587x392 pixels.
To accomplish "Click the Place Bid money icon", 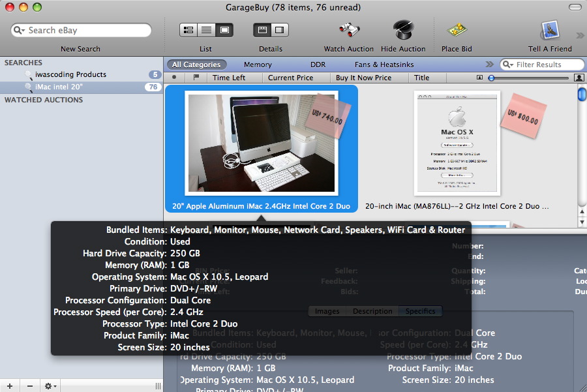I will 457,30.
